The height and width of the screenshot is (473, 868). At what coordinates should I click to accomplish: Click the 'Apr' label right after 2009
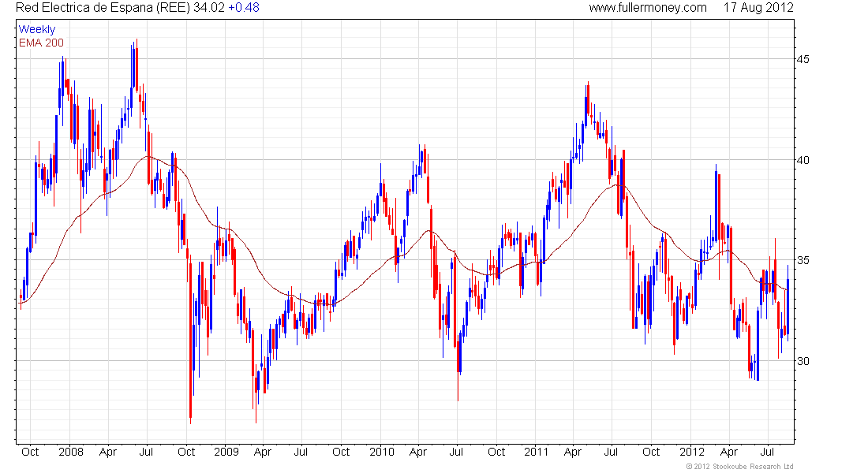[263, 453]
